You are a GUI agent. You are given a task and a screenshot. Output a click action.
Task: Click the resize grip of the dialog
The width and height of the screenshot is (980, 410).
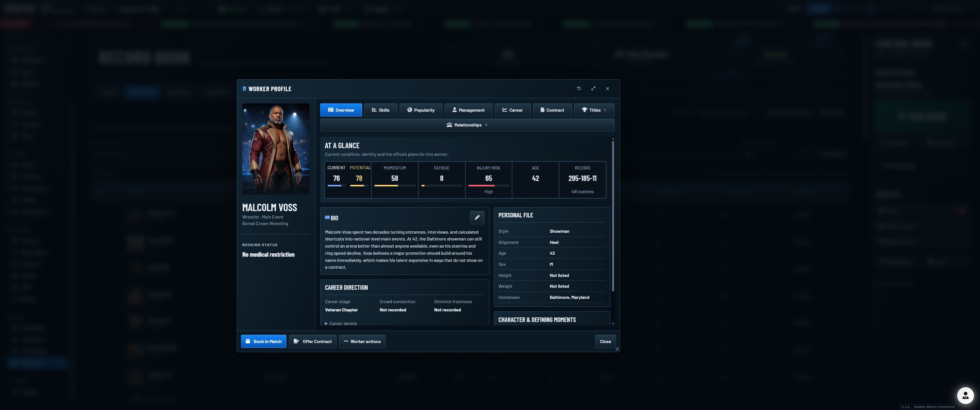coord(617,349)
